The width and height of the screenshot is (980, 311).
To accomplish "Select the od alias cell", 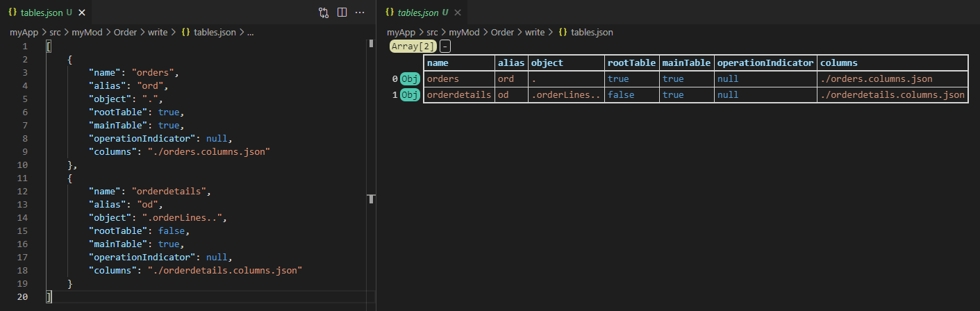I will pos(512,95).
